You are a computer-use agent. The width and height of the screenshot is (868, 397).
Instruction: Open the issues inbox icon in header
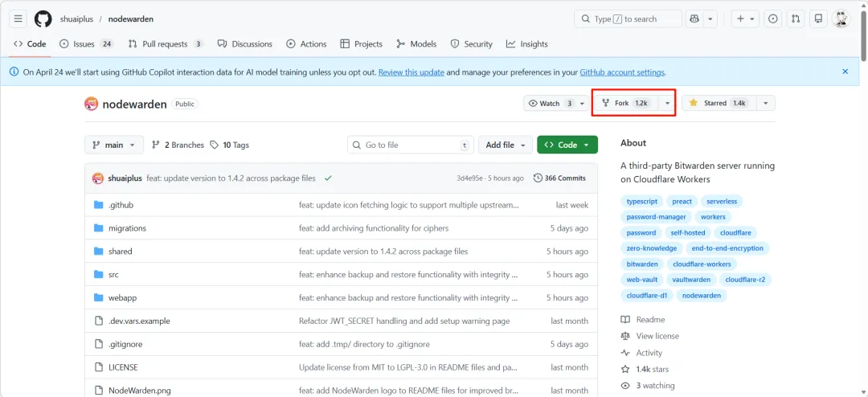click(773, 18)
